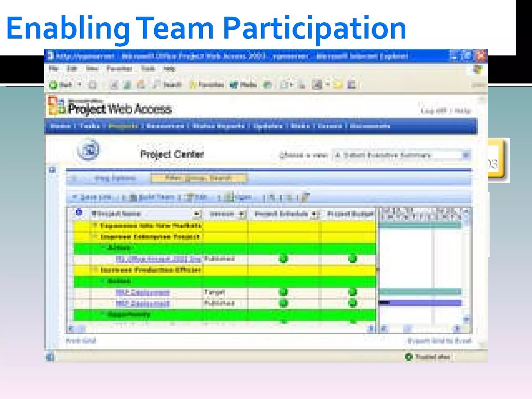Image resolution: width=532 pixels, height=399 pixels.
Task: Click the round Project Center globe icon
Action: (x=89, y=150)
